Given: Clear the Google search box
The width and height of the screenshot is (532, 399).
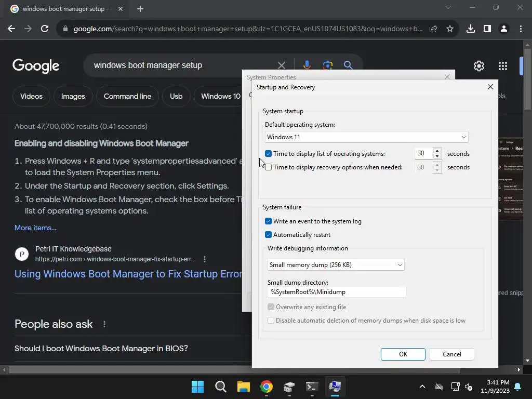Looking at the screenshot, I should [x=282, y=65].
